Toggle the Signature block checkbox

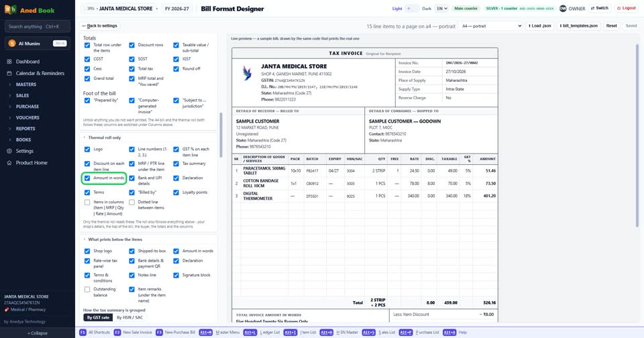pos(176,275)
